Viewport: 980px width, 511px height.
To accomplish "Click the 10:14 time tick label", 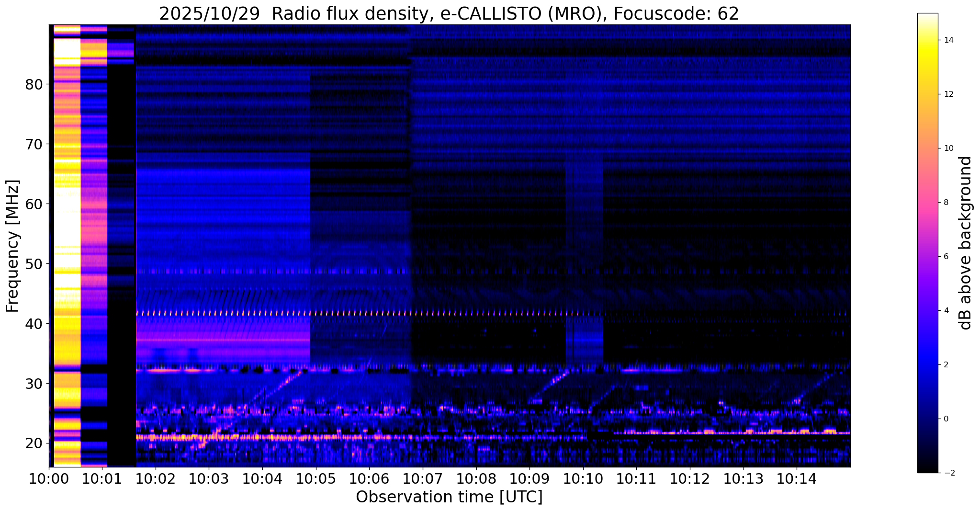I will (797, 479).
